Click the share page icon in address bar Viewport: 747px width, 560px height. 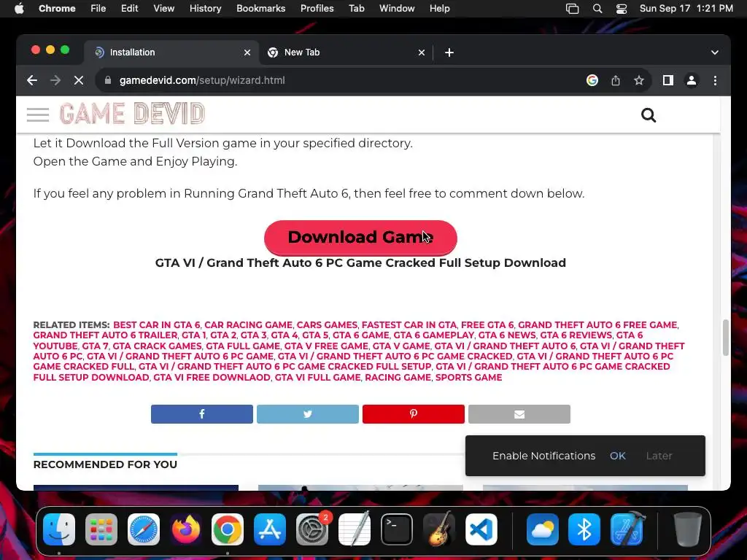pos(616,80)
